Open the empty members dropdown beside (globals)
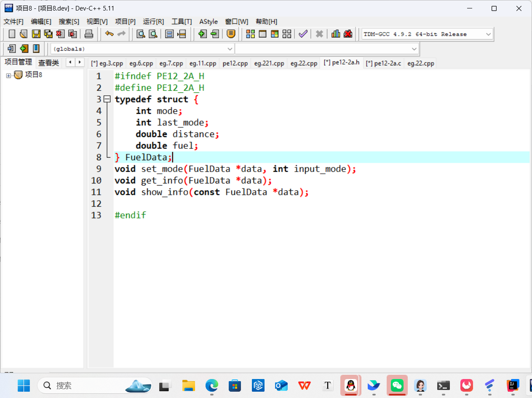This screenshot has height=398, width=532. [327, 49]
